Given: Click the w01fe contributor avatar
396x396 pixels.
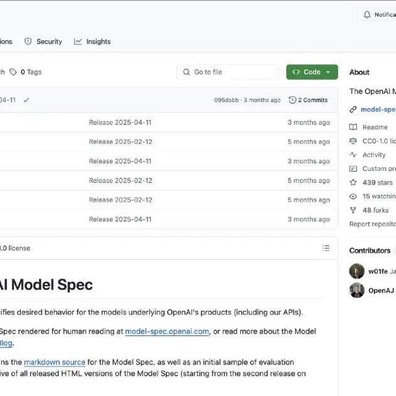Looking at the screenshot, I should click(x=357, y=271).
